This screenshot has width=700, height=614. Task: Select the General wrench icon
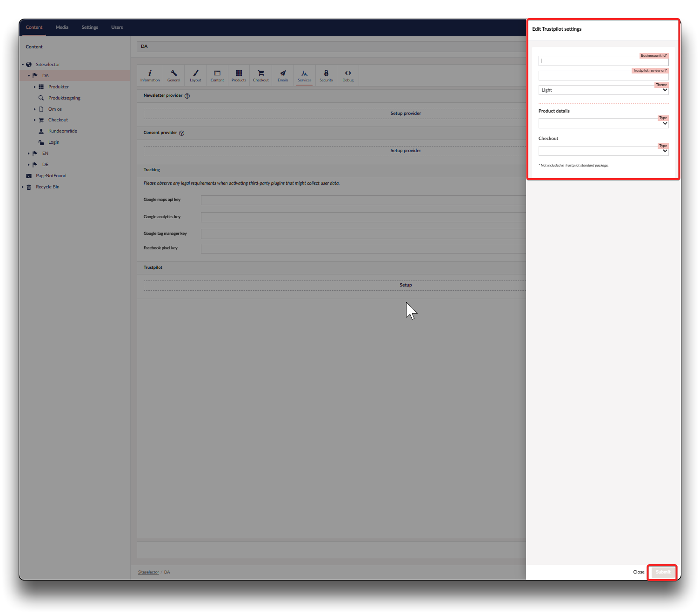[x=173, y=73]
